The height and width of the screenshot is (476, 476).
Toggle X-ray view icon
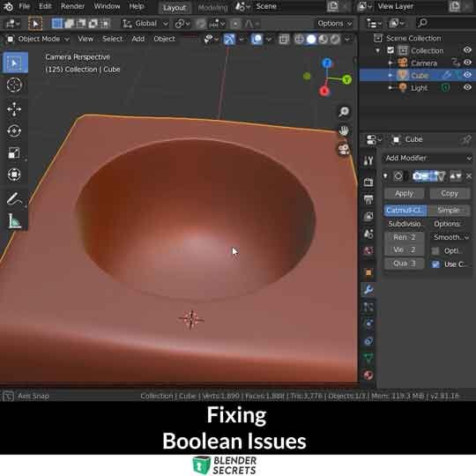[284, 39]
